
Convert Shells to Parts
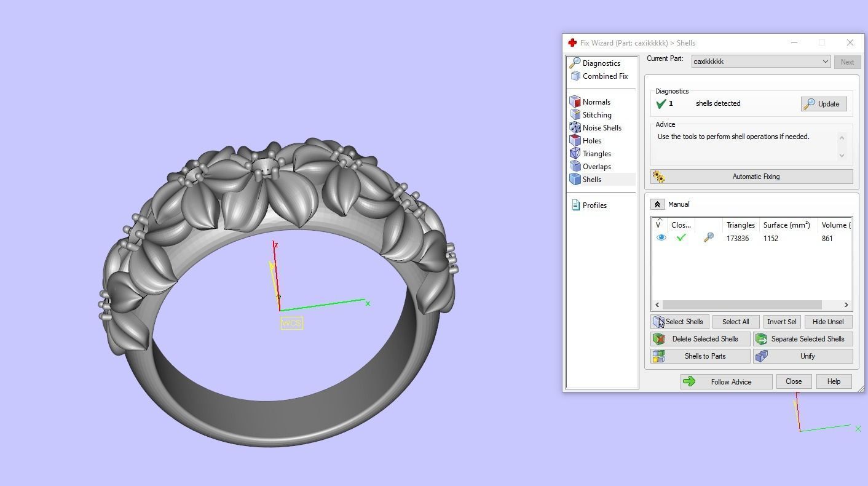point(700,356)
